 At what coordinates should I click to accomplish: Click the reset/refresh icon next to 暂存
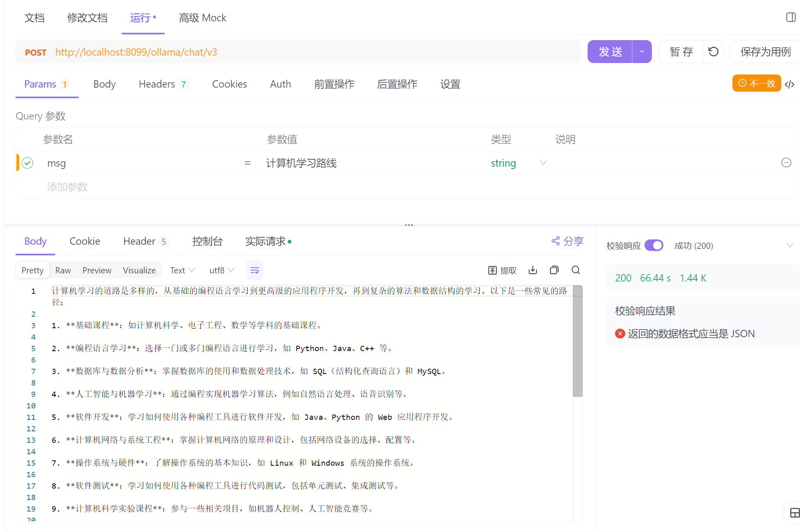point(713,52)
